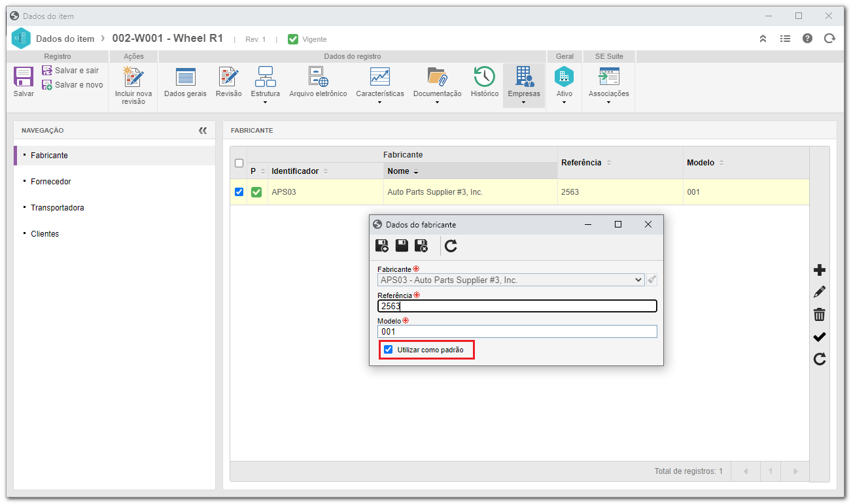Expand the Características dropdown arrow

(379, 102)
